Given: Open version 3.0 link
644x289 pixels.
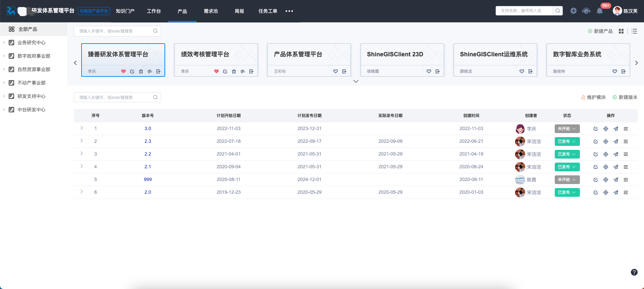Looking at the screenshot, I should click(148, 129).
